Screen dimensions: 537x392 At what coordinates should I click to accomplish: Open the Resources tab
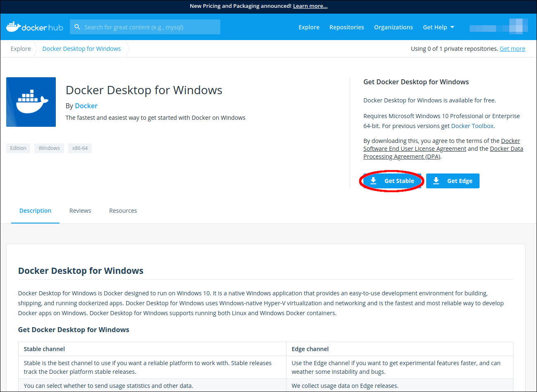pyautogui.click(x=123, y=211)
